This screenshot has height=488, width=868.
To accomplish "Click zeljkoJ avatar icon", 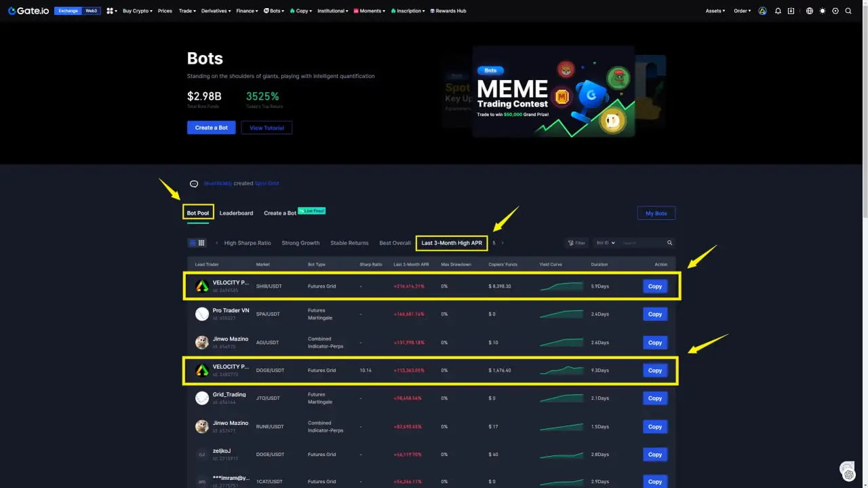I will click(202, 454).
